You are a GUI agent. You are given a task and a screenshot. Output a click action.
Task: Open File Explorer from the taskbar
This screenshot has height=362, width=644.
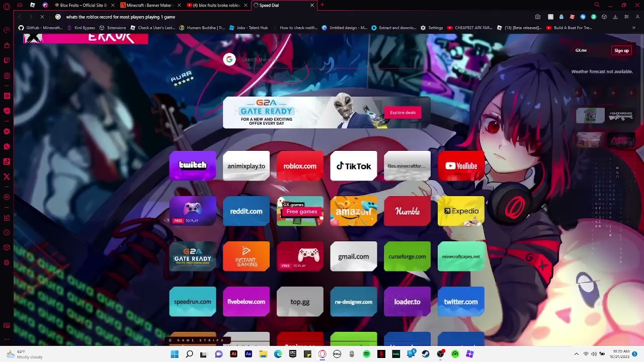[263, 354]
